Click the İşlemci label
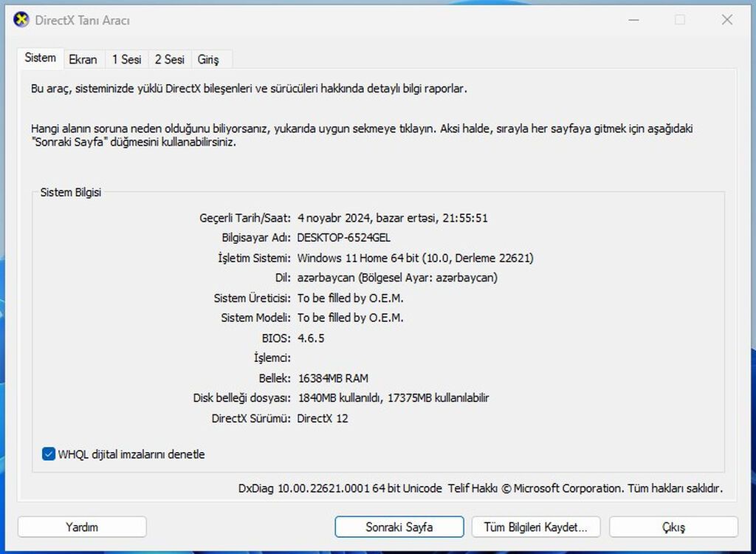The image size is (756, 554). 272,358
